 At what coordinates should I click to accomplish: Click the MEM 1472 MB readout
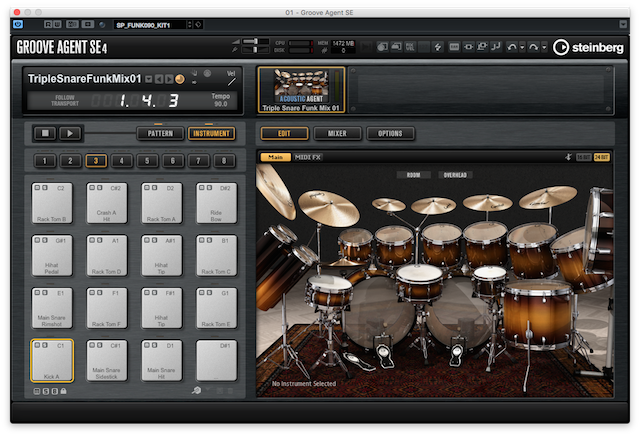[x=343, y=43]
